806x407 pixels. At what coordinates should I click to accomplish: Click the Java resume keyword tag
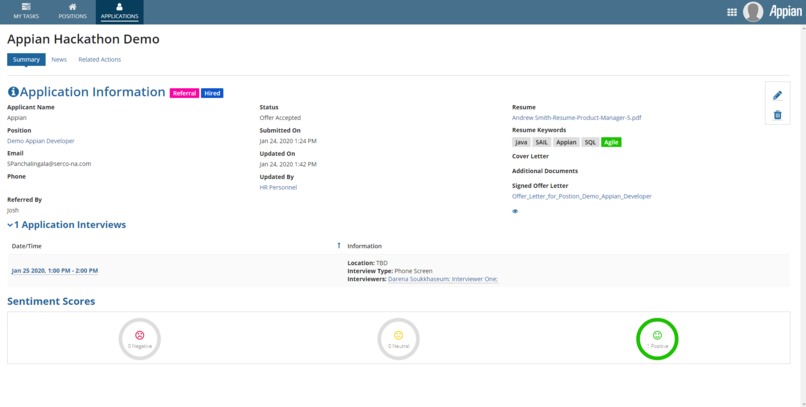[521, 142]
